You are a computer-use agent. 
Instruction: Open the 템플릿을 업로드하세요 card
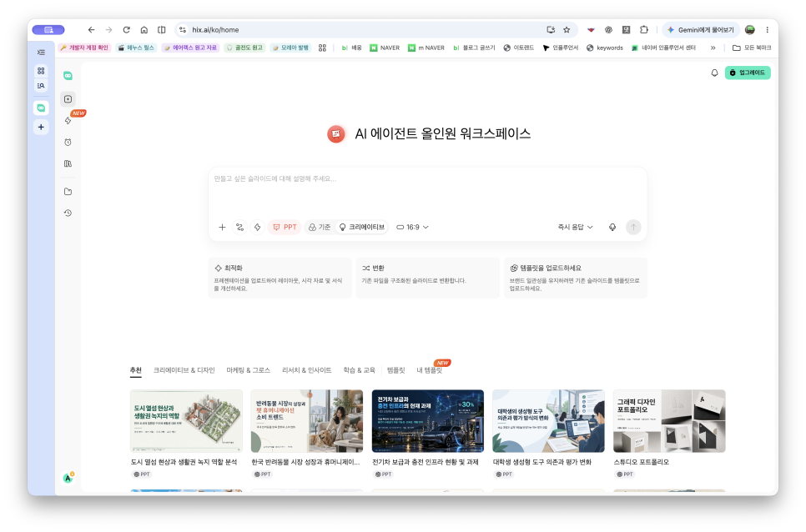[x=576, y=278]
